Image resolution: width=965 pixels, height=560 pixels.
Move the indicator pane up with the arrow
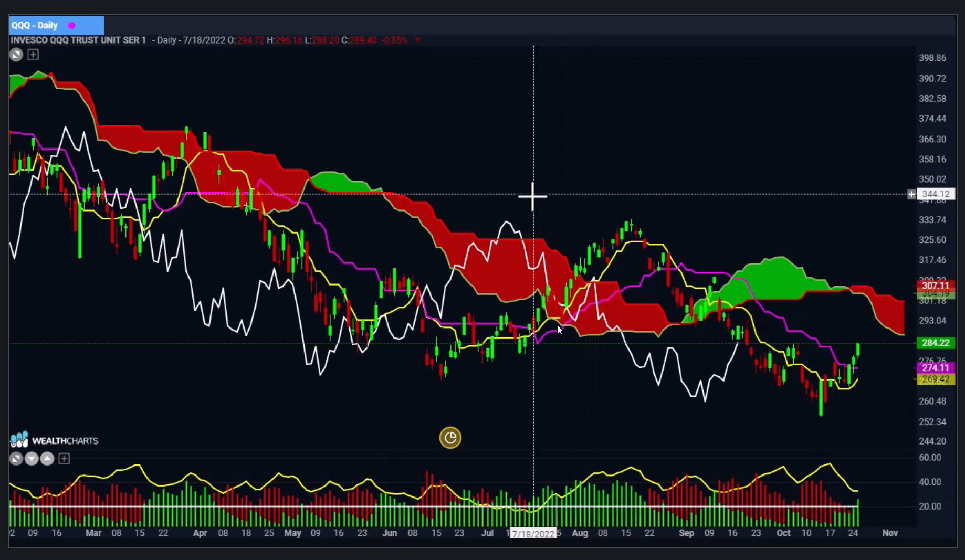point(47,459)
